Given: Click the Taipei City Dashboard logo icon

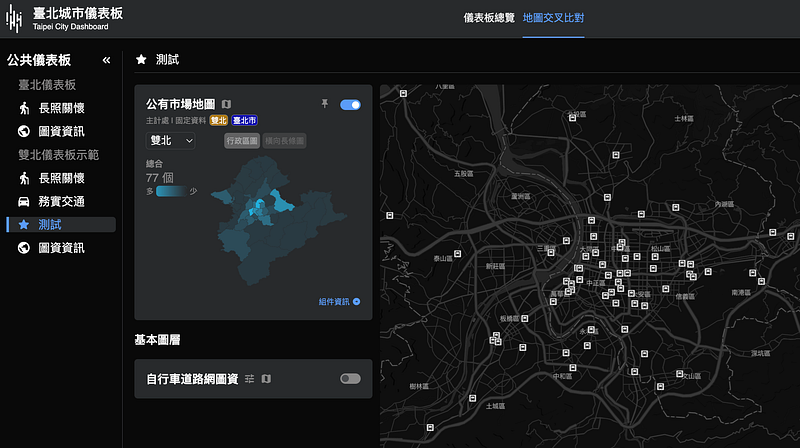Looking at the screenshot, I should click(x=14, y=19).
